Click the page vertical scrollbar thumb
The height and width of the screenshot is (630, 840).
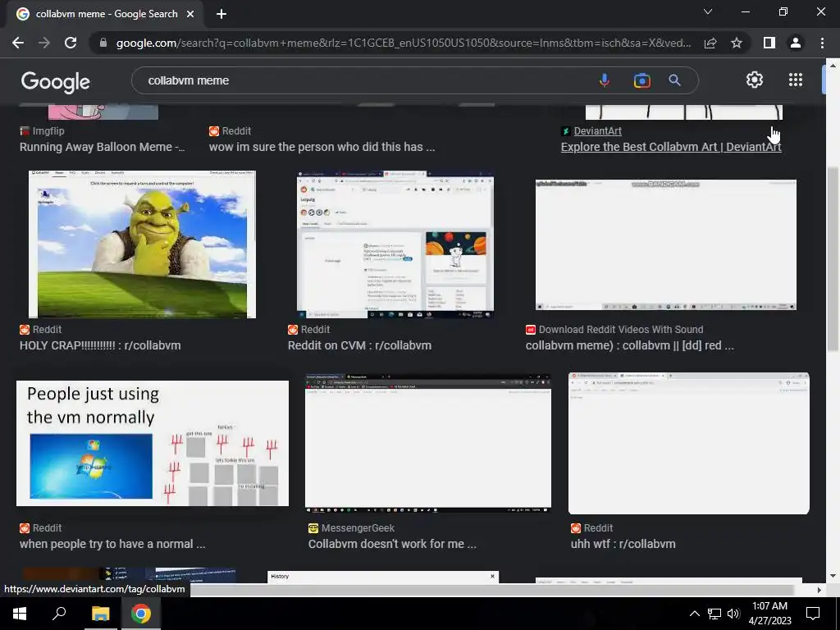833,259
